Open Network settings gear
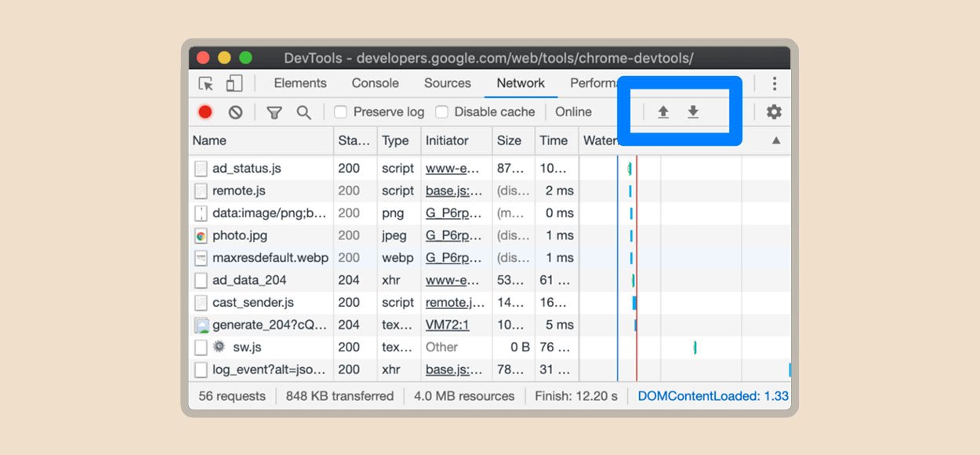Screen dimensions: 980x455 (774, 112)
